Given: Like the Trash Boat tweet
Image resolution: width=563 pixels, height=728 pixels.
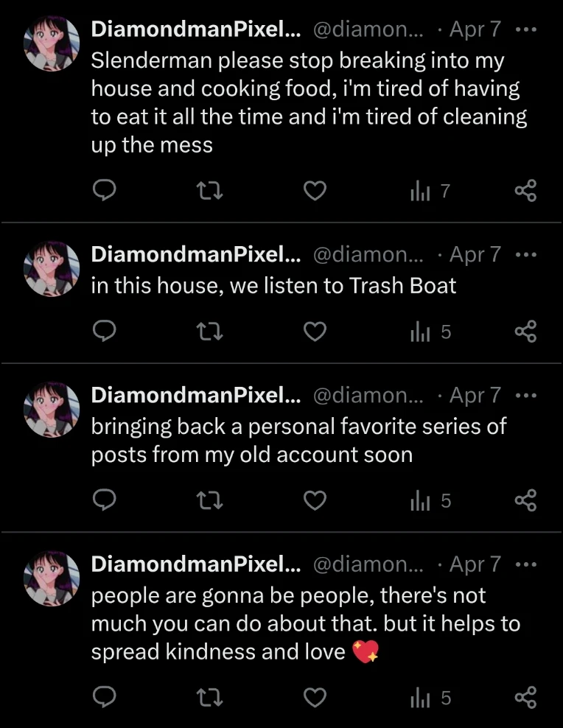Looking at the screenshot, I should click(x=315, y=332).
